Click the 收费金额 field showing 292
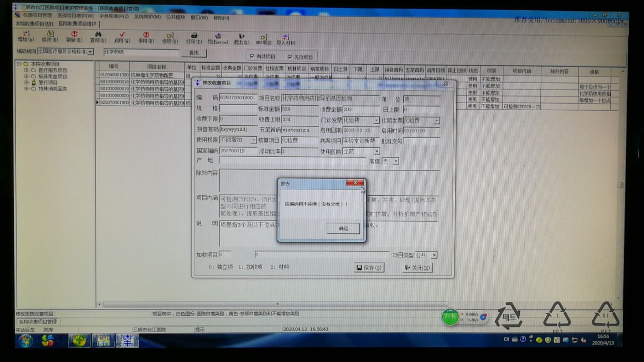The height and width of the screenshot is (362, 644). (x=360, y=110)
